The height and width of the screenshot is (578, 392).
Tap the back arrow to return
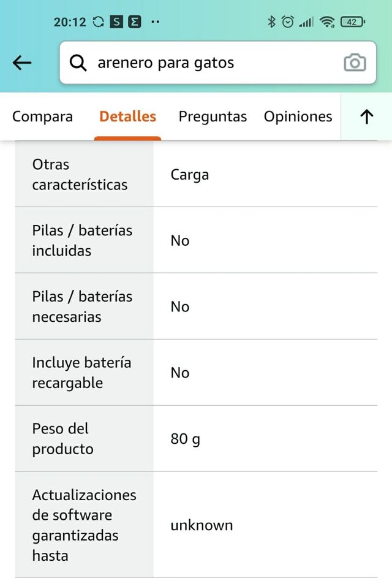pyautogui.click(x=22, y=63)
